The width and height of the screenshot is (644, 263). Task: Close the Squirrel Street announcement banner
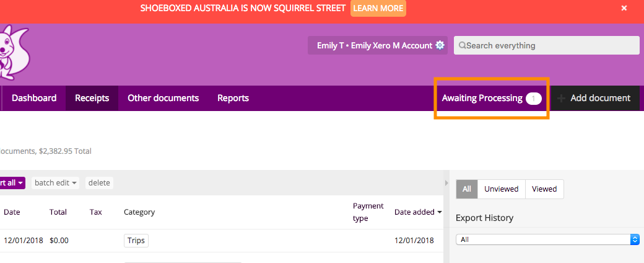(624, 8)
